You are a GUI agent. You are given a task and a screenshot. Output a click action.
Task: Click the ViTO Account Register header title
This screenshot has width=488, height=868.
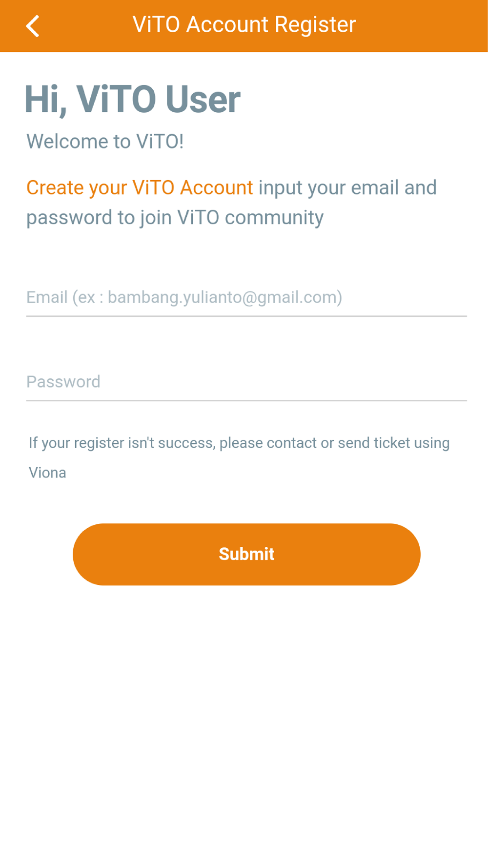click(x=244, y=25)
